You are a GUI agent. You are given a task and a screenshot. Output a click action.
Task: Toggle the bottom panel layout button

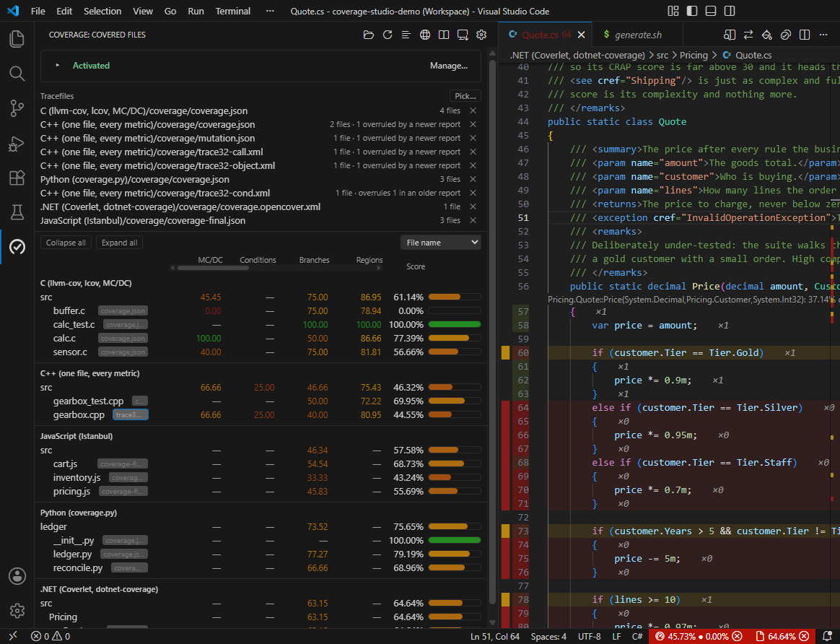(x=711, y=11)
